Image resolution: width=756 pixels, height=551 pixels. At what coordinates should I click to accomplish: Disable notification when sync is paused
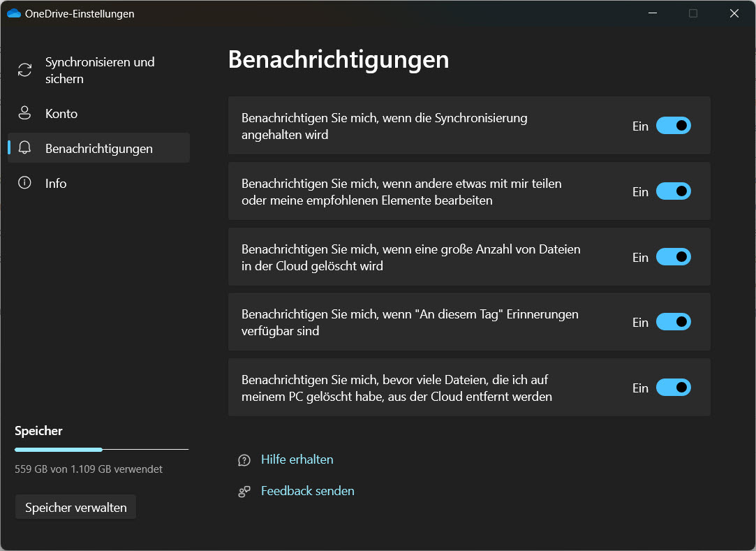click(673, 126)
